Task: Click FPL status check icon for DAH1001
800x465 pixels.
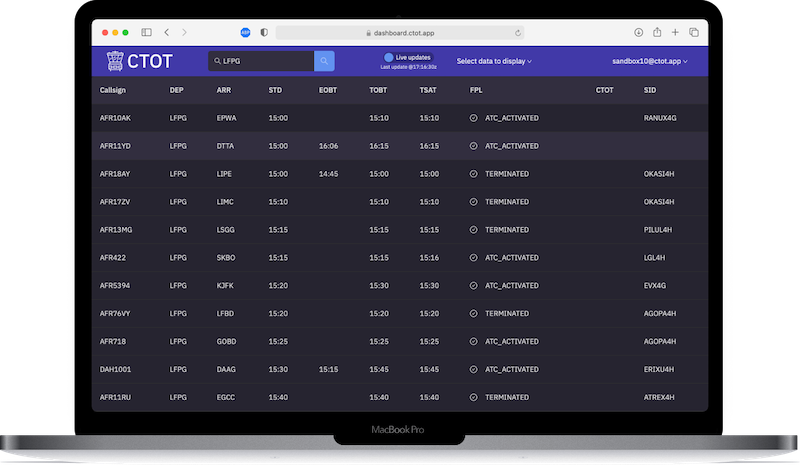Action: click(x=473, y=369)
